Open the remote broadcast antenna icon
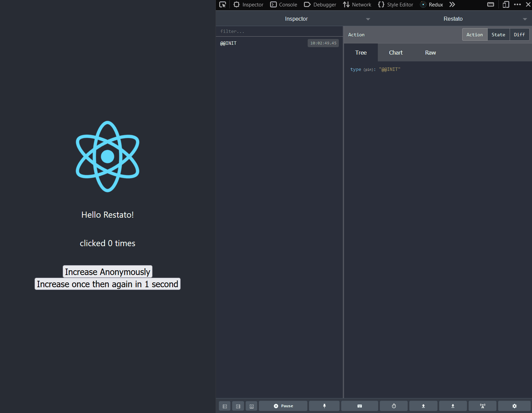532x413 pixels. click(483, 406)
